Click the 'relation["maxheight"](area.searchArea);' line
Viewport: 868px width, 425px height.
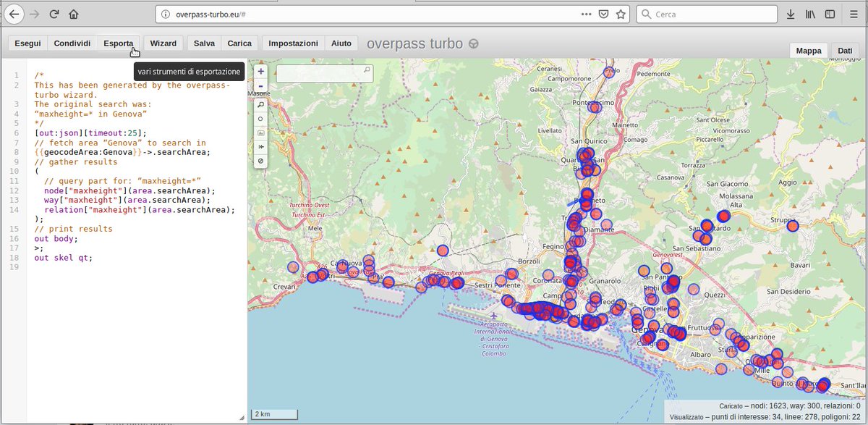tap(140, 209)
